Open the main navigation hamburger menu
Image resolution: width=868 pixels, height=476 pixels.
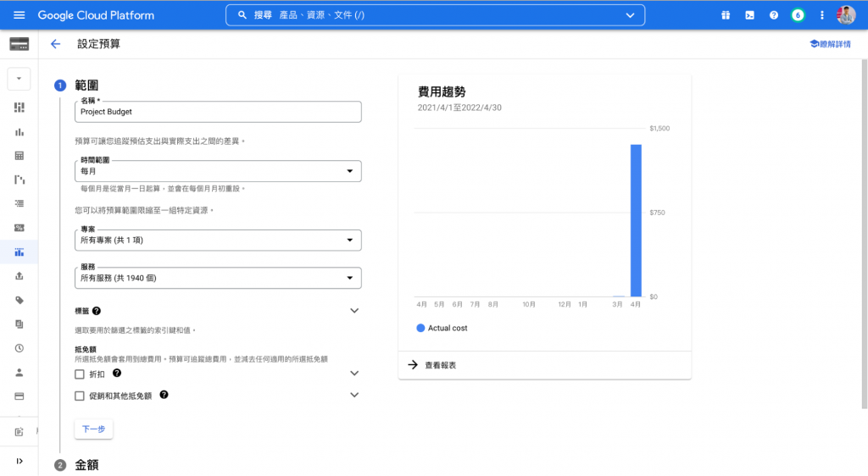pos(19,15)
